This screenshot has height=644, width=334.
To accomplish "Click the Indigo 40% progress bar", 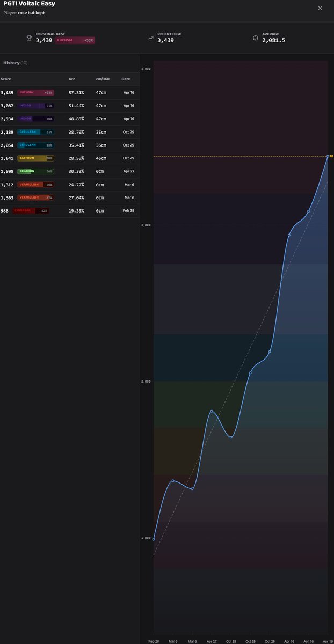I will point(35,119).
